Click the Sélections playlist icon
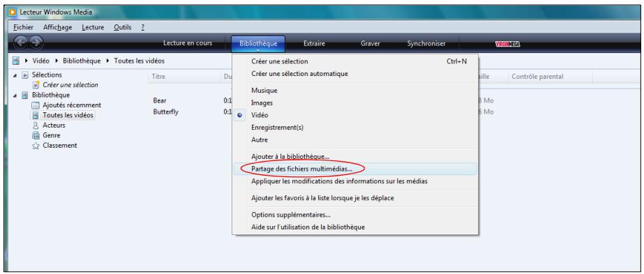Viewport: 644px width, 274px height. [25, 75]
